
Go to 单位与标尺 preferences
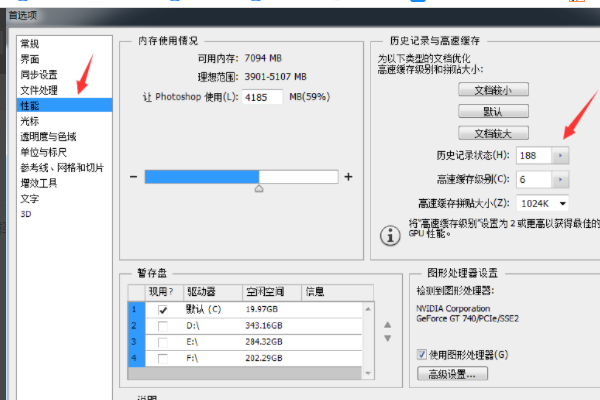(x=43, y=152)
